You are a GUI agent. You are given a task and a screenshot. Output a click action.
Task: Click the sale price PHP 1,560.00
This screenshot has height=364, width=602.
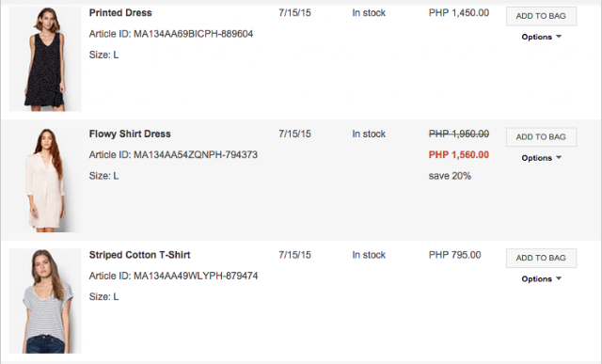click(459, 155)
